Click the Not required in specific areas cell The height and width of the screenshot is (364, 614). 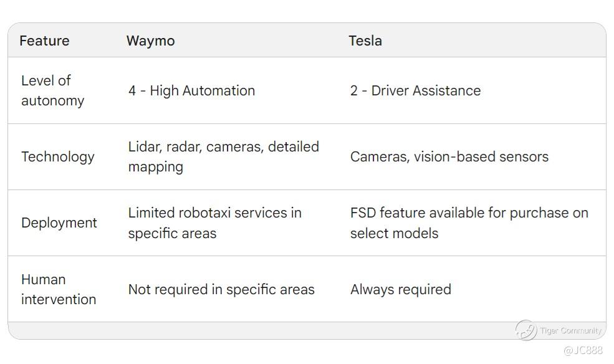tap(221, 289)
